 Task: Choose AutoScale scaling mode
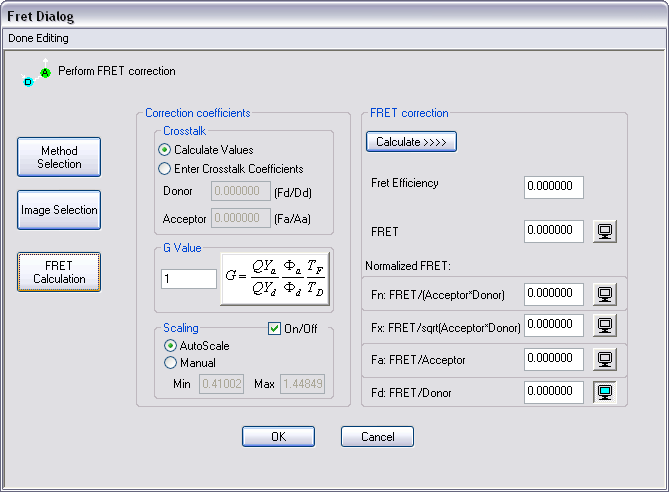[169, 345]
